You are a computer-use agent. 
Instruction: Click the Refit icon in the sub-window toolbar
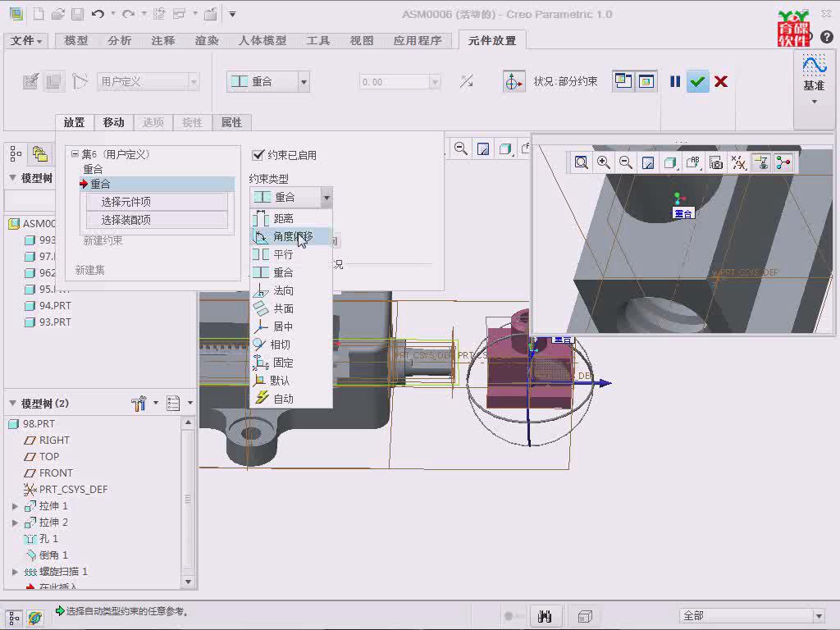(x=582, y=162)
